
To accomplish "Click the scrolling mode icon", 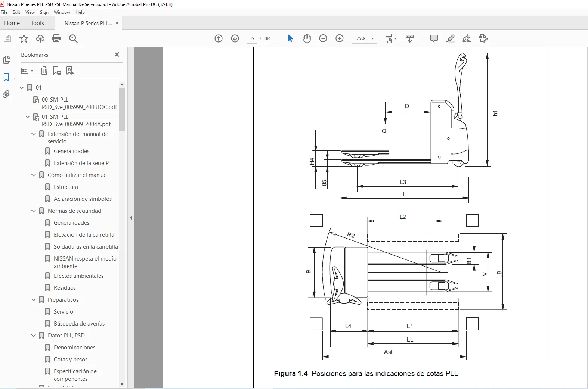I will click(410, 38).
